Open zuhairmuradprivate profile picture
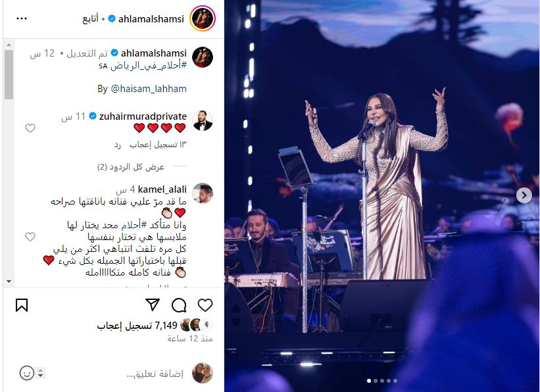 pyautogui.click(x=203, y=120)
